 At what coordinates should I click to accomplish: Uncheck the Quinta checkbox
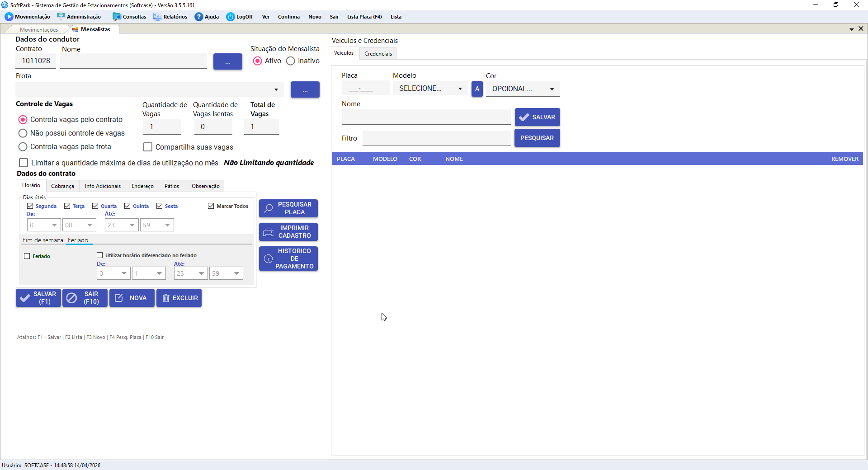coord(127,206)
